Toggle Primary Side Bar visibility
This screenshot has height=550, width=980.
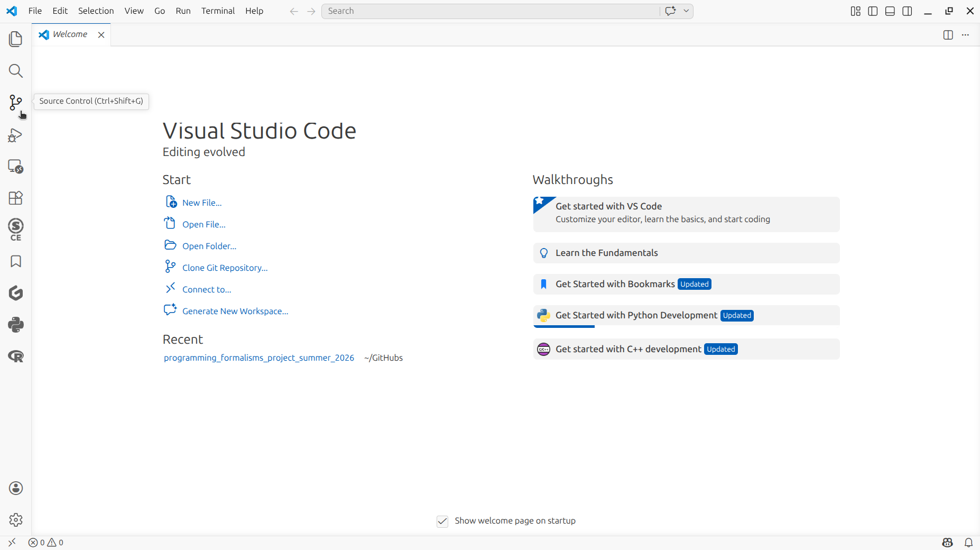click(873, 11)
